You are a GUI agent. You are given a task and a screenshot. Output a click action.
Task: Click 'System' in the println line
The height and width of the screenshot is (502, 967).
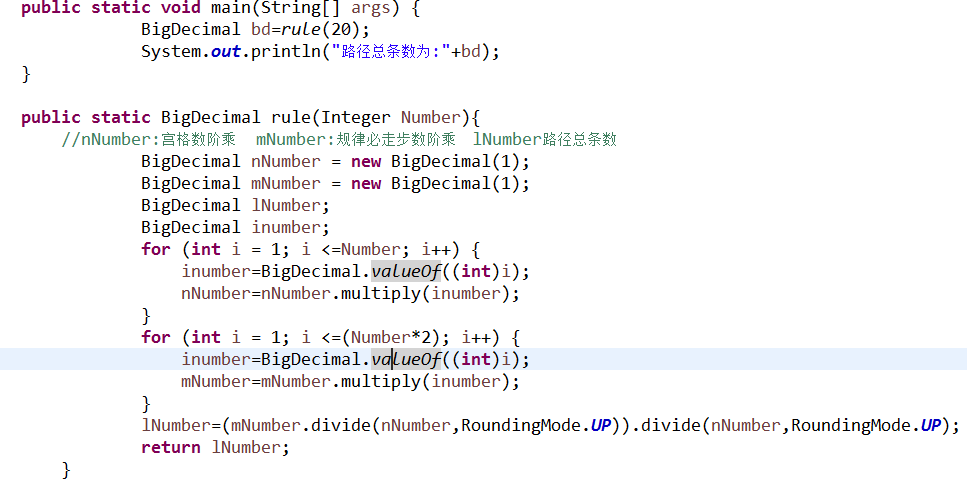tap(171, 51)
